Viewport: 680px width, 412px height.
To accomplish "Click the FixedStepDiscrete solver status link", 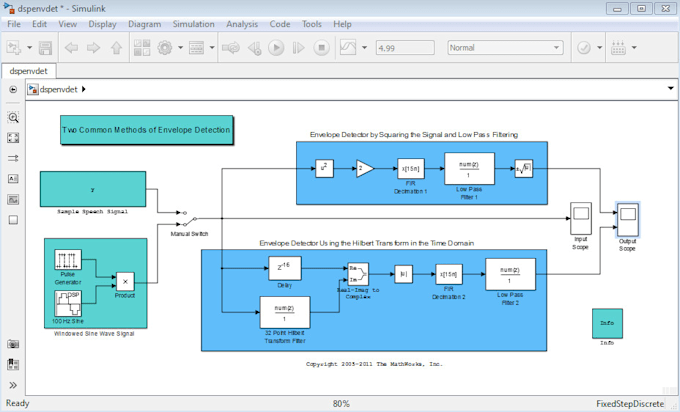I will [630, 404].
